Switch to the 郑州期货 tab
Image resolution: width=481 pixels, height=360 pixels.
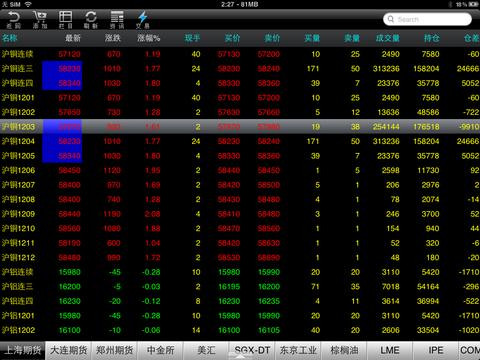(x=114, y=350)
